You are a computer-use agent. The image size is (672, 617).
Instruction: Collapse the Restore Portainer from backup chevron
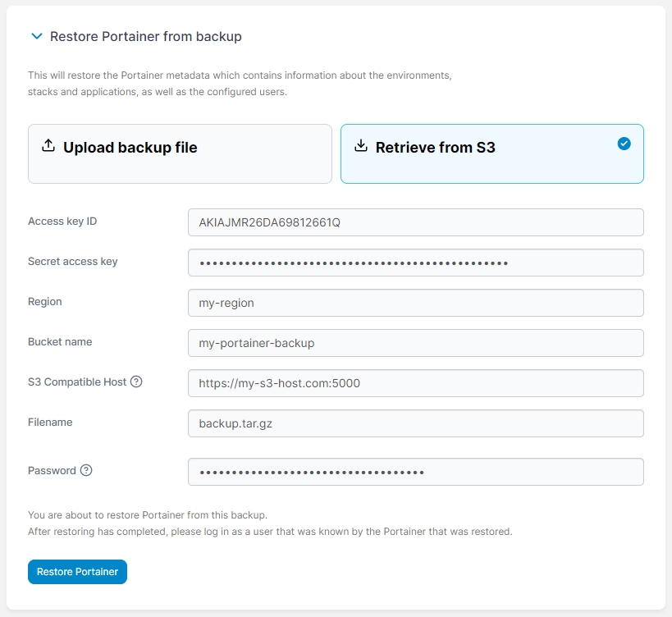click(x=36, y=37)
